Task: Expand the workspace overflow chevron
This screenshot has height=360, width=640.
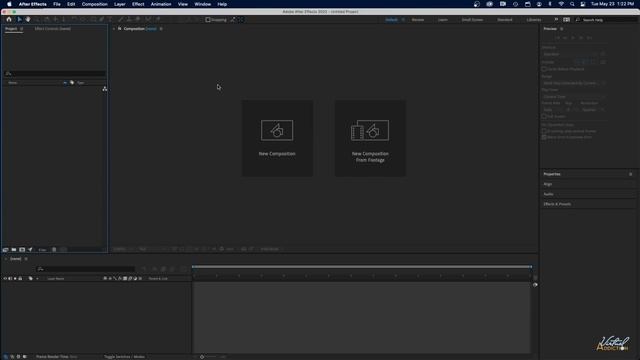Action: (556, 20)
